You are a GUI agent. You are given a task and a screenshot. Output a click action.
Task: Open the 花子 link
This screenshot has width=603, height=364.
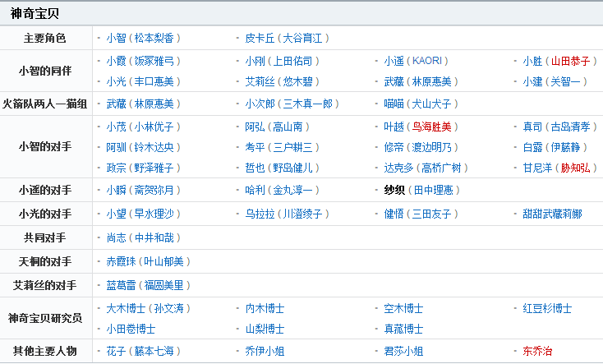coord(116,352)
